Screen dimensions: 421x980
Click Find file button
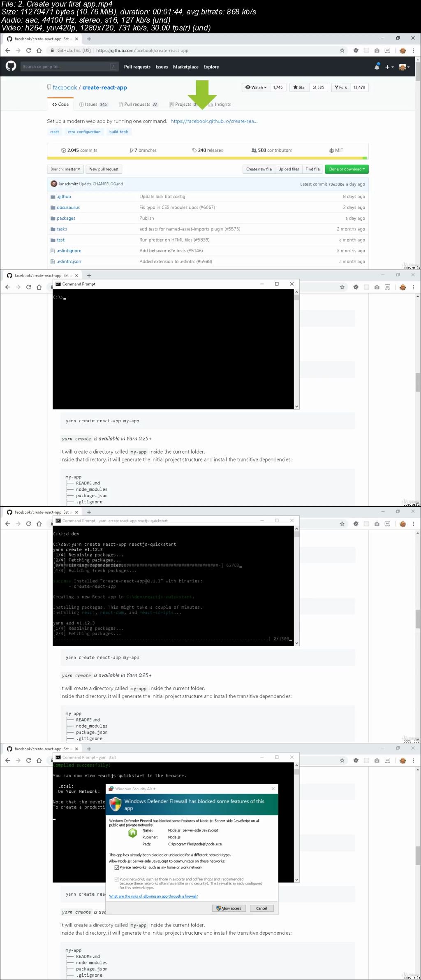[312, 169]
